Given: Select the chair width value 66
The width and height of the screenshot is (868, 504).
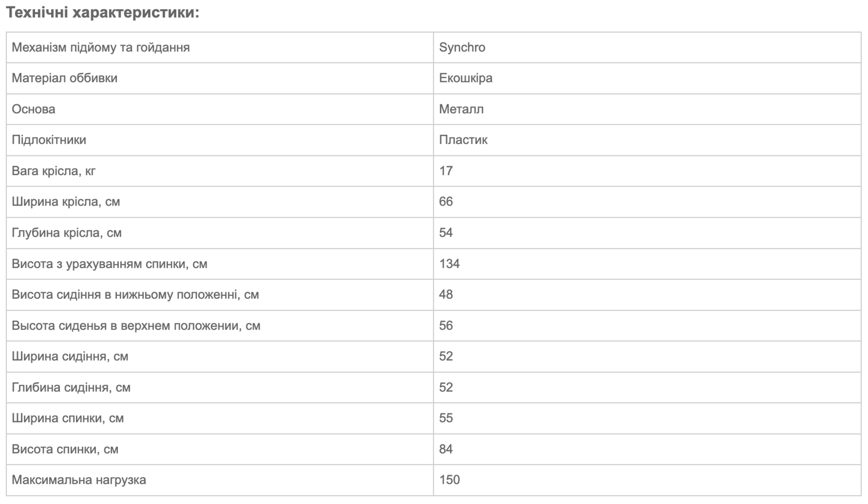Looking at the screenshot, I should pos(446,201).
